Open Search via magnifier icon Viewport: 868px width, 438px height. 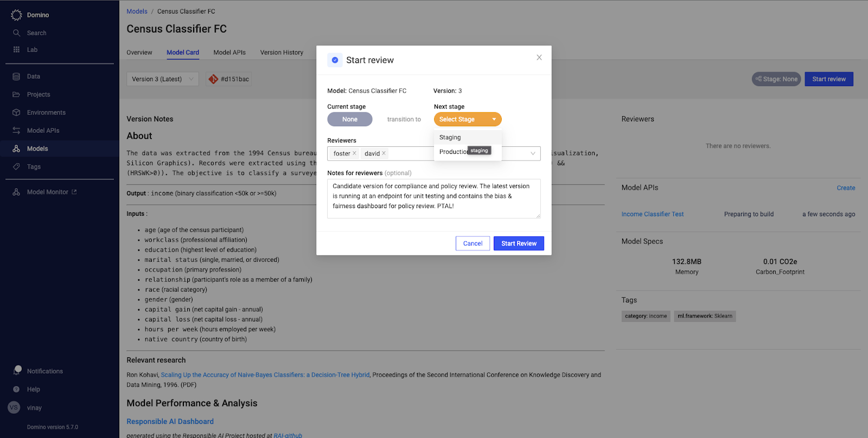pyautogui.click(x=16, y=33)
